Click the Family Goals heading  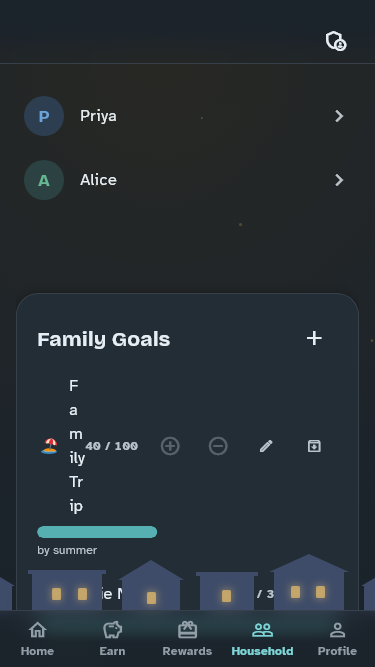coord(104,339)
